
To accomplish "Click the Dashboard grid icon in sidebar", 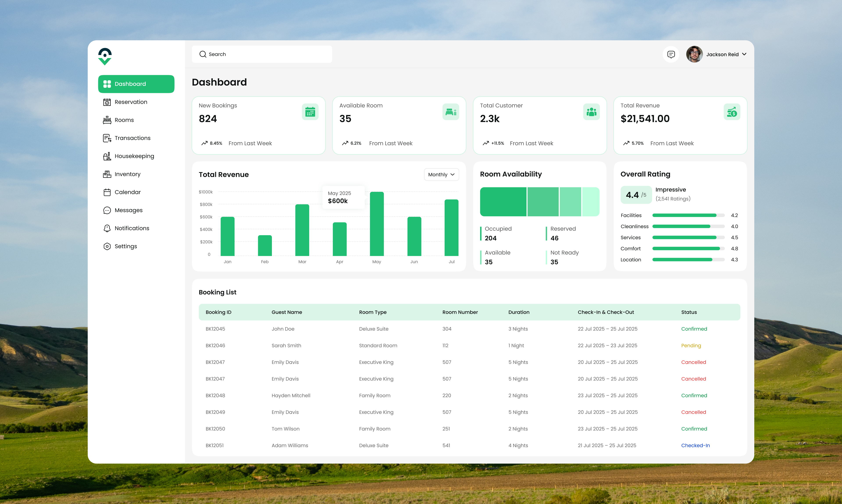I will click(x=107, y=84).
